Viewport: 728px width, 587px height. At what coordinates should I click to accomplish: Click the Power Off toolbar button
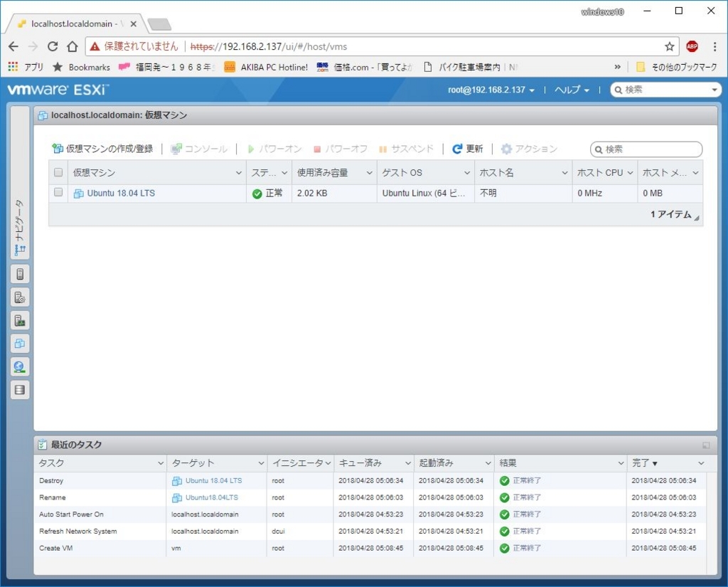[341, 149]
